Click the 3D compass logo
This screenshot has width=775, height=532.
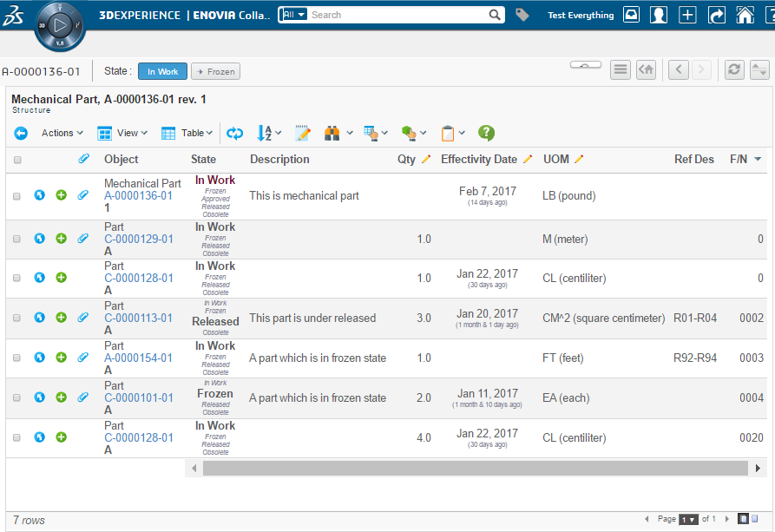coord(59,28)
